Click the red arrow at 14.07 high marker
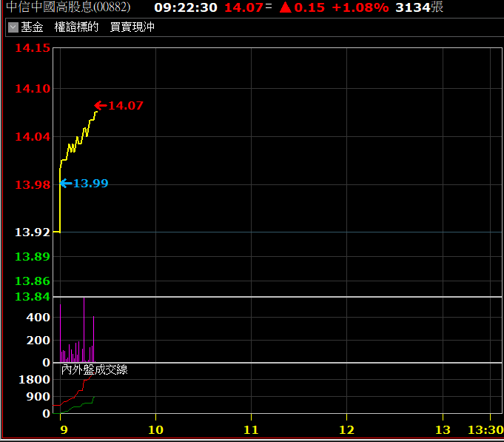The width and height of the screenshot is (504, 442). [101, 105]
